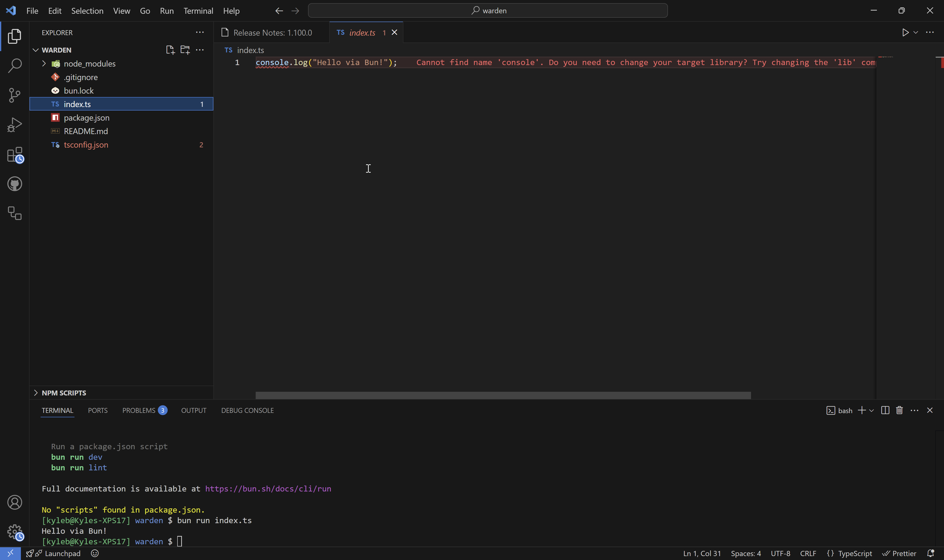Click CRLF line ending in status bar

click(x=808, y=553)
